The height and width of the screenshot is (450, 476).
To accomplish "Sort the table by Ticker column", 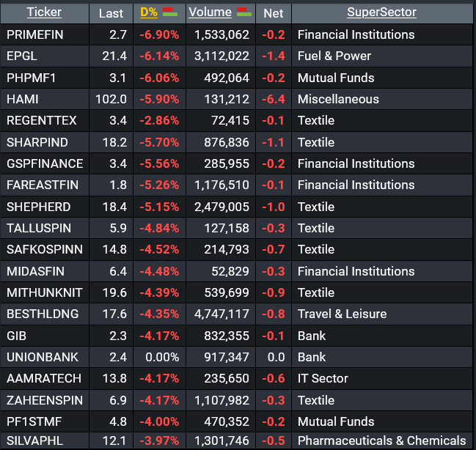I will pyautogui.click(x=44, y=12).
